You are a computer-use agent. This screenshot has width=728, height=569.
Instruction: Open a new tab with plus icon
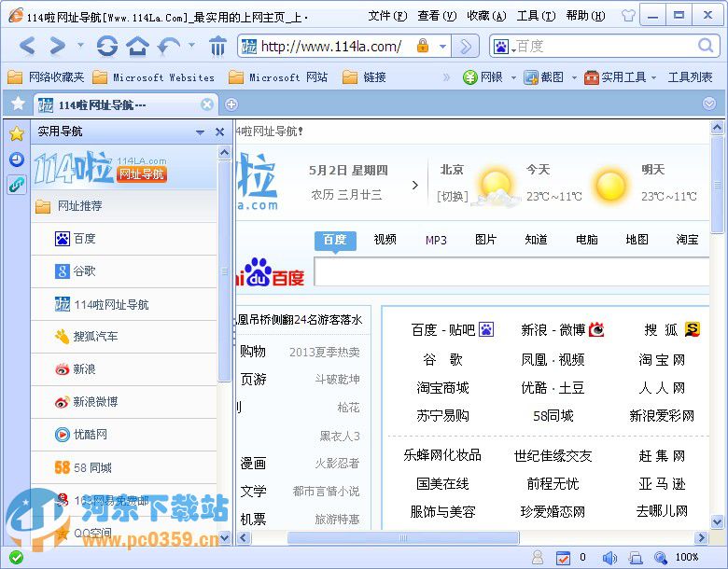coord(231,104)
